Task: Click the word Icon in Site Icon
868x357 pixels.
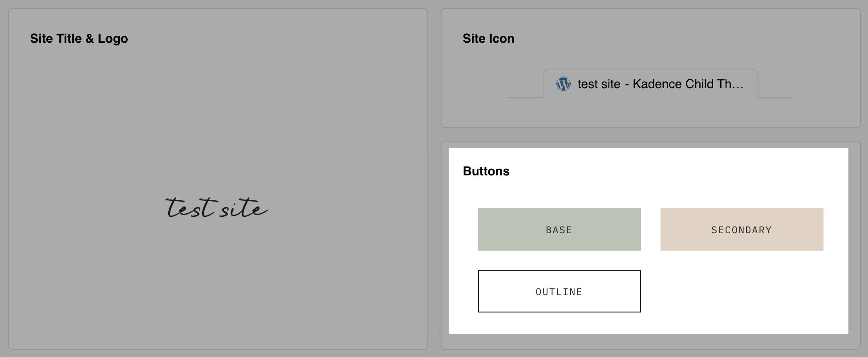Action: [x=501, y=39]
